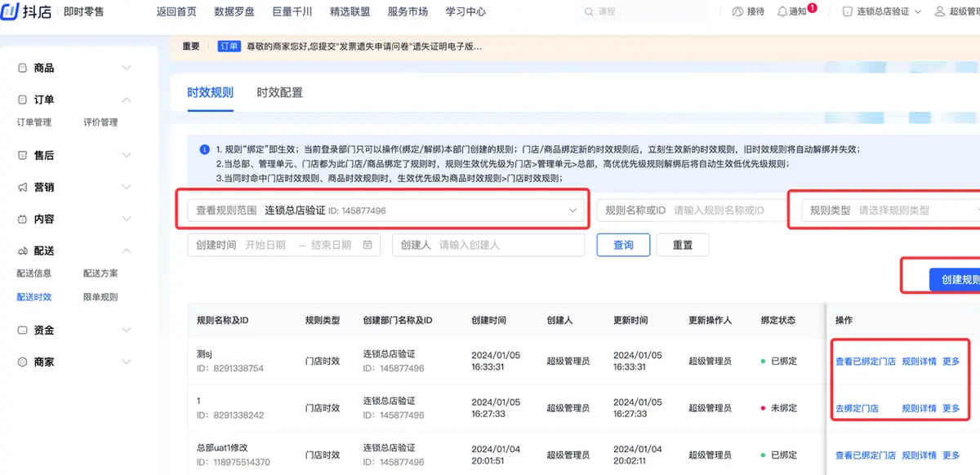Image resolution: width=980 pixels, height=475 pixels.
Task: Click the blue info icon in the rules notice
Action: point(204,149)
